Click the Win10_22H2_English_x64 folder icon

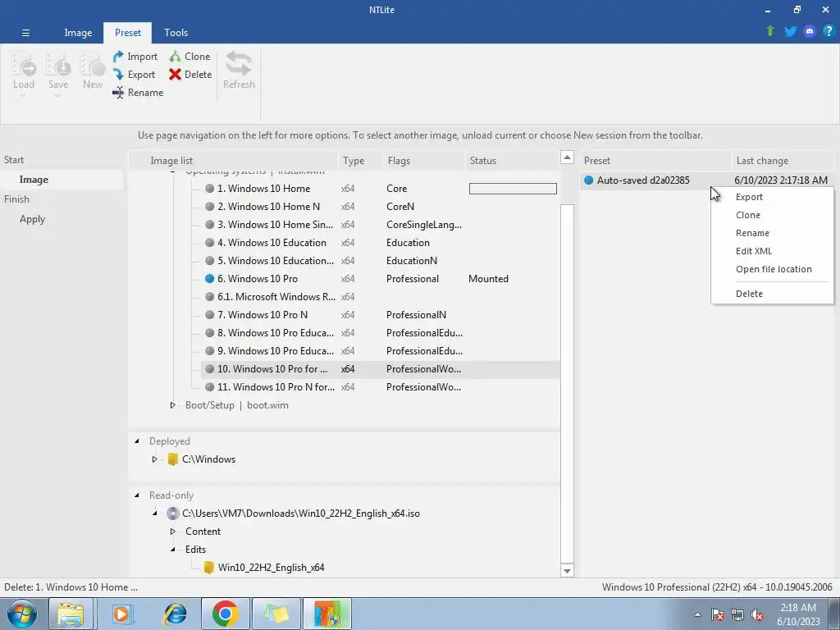209,568
